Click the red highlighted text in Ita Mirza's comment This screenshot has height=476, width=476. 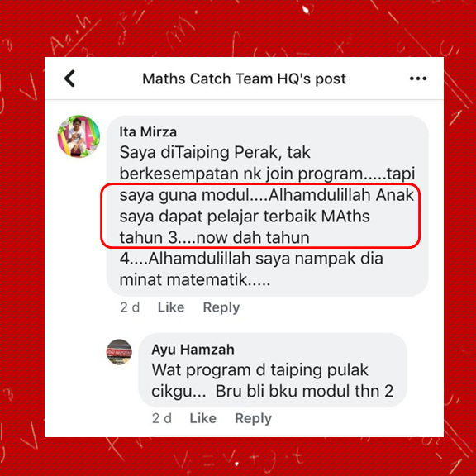(x=260, y=217)
